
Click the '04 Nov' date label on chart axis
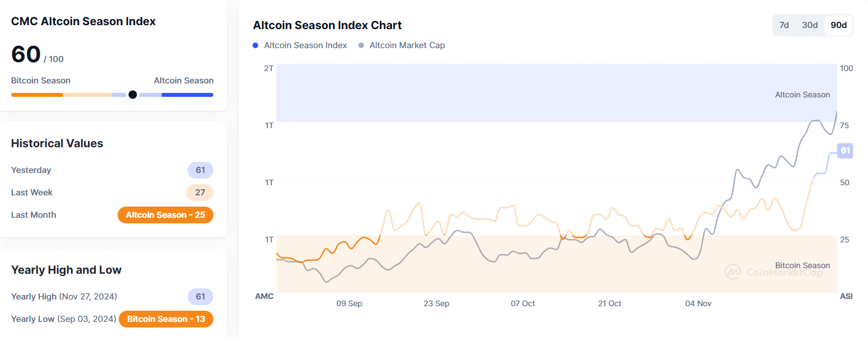click(698, 303)
